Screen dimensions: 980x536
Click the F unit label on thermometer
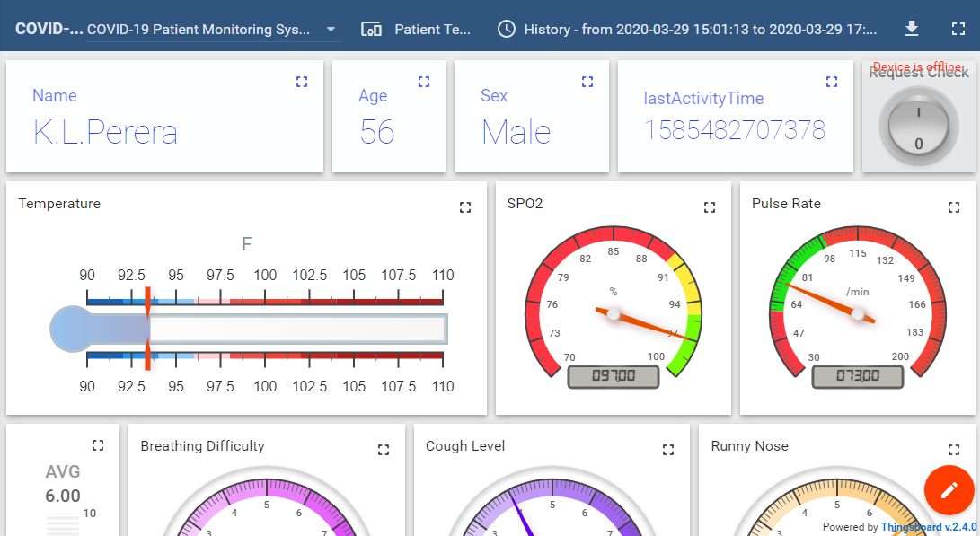[246, 243]
